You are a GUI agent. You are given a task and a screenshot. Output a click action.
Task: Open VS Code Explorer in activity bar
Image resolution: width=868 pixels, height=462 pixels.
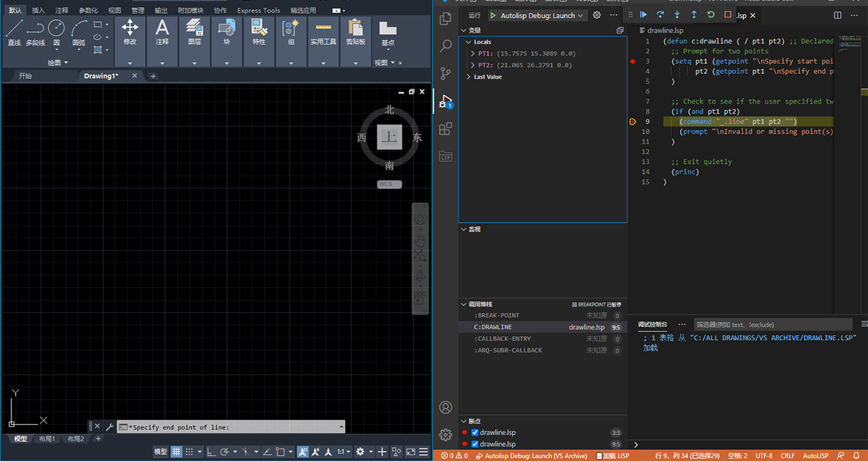(x=445, y=19)
